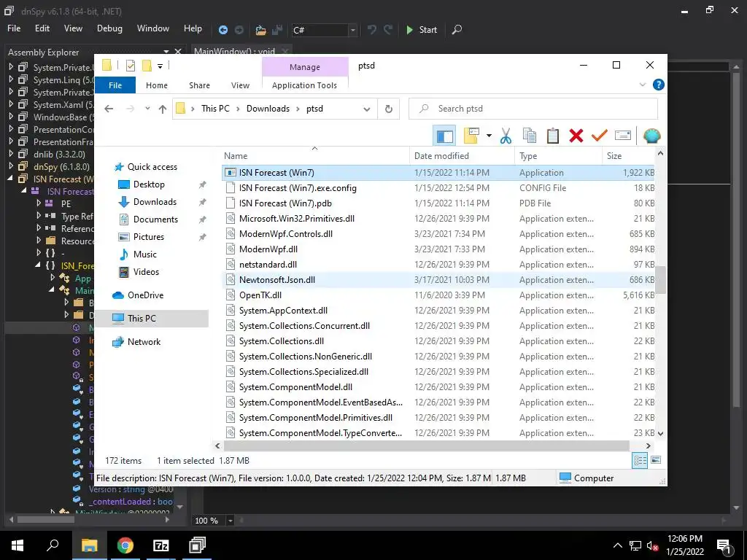This screenshot has width=747, height=560.
Task: Open 7-Zip from the taskbar
Action: pos(161,545)
